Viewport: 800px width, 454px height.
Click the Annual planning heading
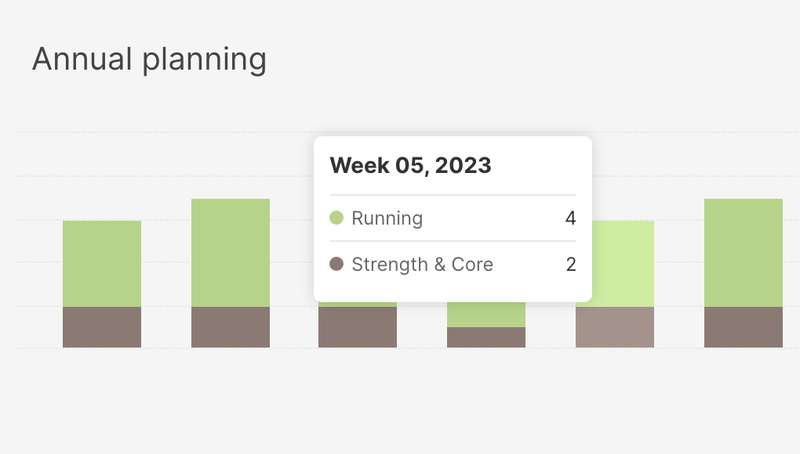(149, 59)
